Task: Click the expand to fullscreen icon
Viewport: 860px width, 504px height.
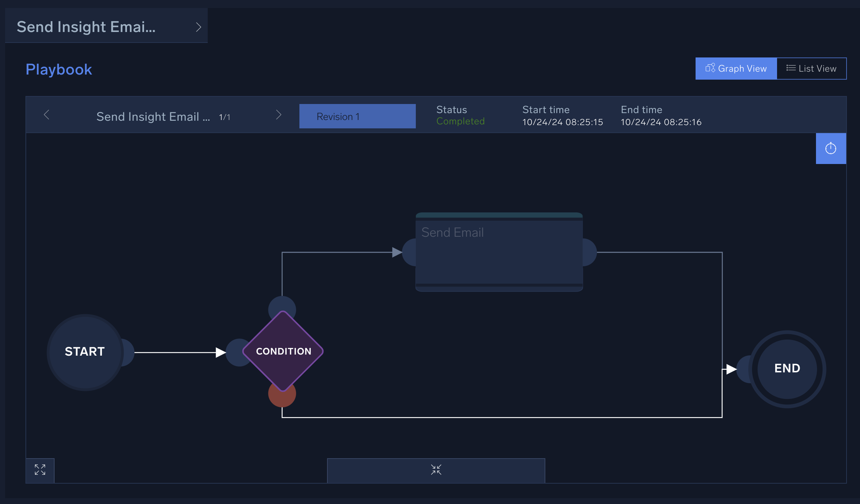Action: click(x=40, y=470)
